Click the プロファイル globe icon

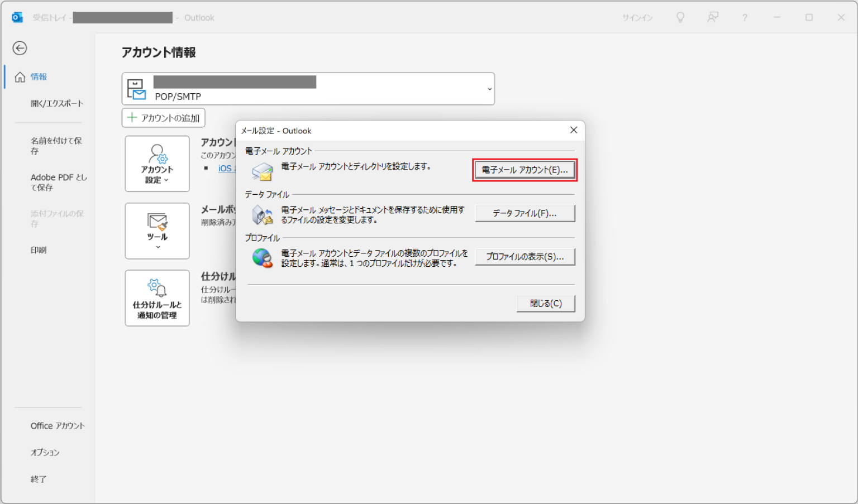263,258
